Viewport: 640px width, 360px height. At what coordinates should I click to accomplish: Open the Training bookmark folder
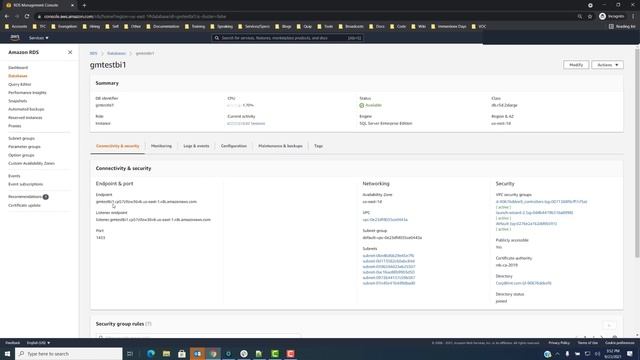195,26
